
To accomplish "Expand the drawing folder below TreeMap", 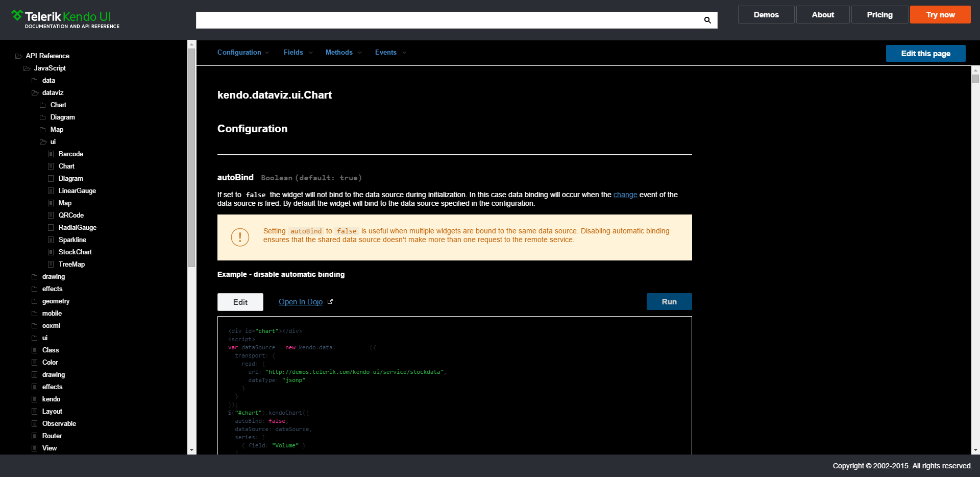I will [x=35, y=277].
